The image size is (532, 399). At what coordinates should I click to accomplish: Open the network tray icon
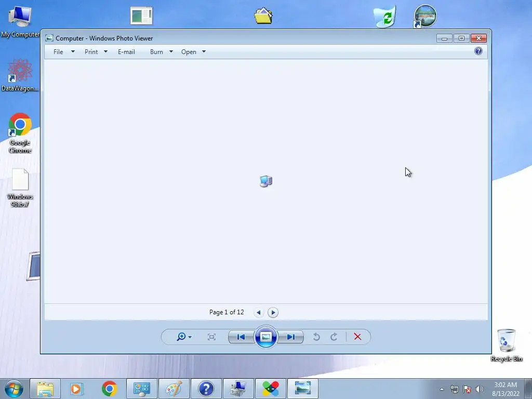click(454, 389)
